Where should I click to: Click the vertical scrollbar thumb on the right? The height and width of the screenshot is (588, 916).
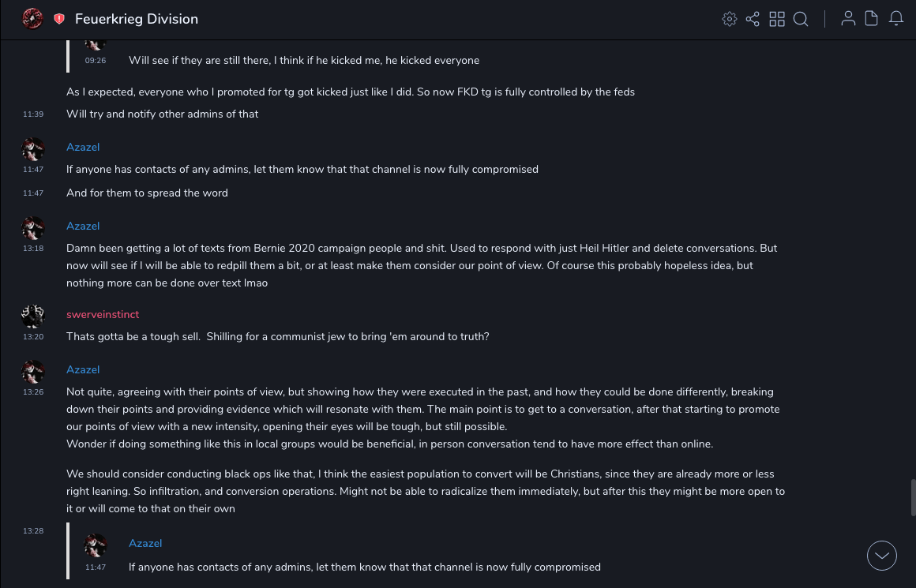point(913,497)
